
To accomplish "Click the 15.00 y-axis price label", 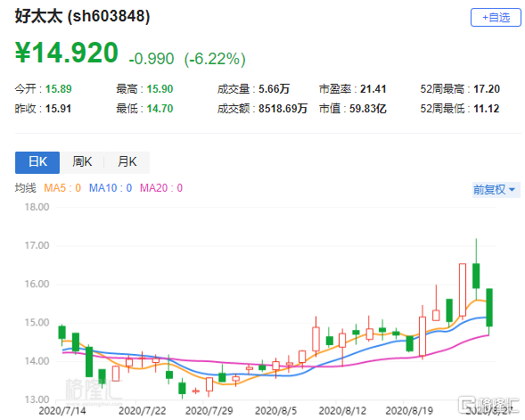I will click(x=37, y=323).
